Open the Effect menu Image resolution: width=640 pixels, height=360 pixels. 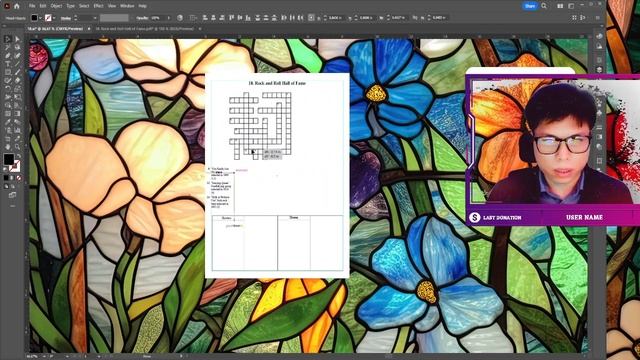click(x=98, y=6)
